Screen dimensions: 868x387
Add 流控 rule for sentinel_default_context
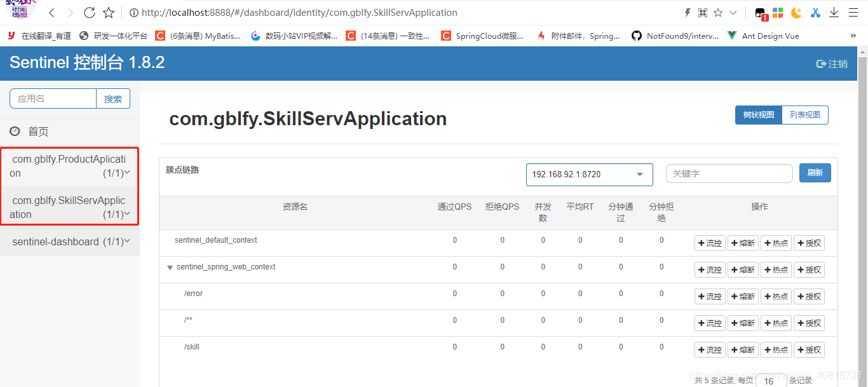(710, 243)
